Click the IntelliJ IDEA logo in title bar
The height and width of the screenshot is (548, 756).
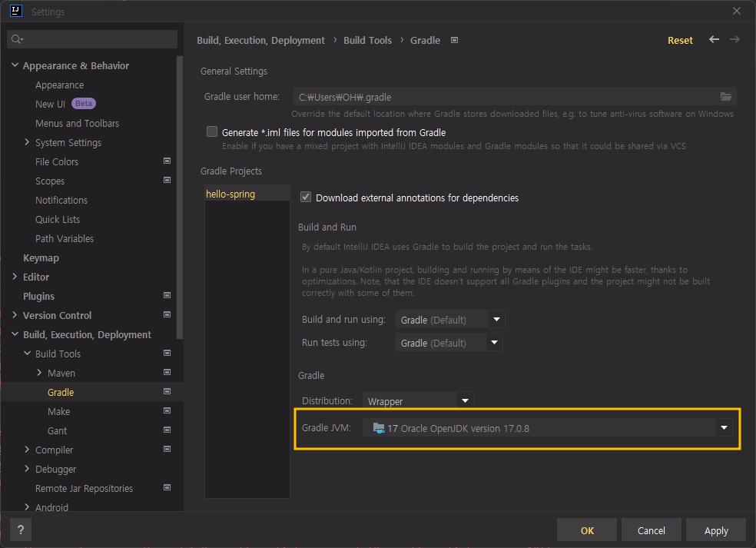(16, 11)
